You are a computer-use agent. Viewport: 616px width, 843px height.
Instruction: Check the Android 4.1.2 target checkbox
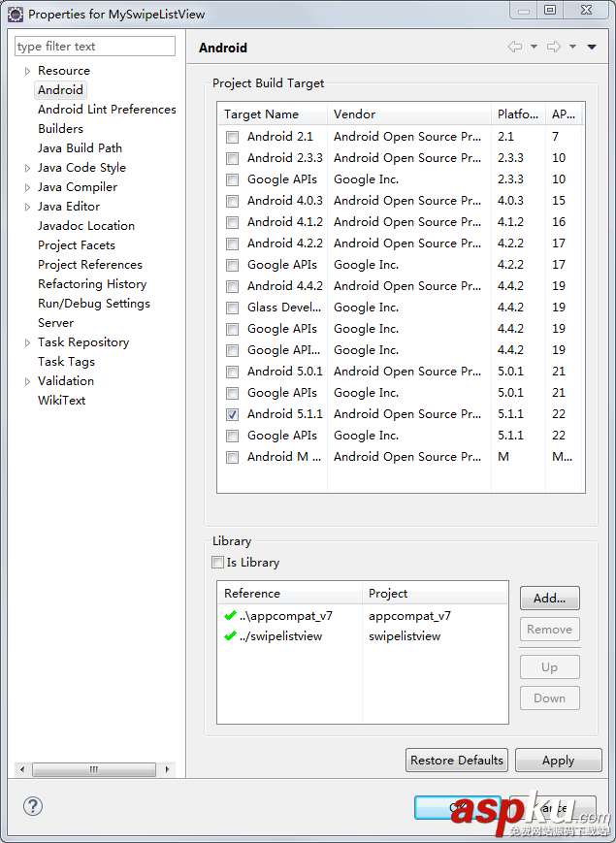pyautogui.click(x=232, y=222)
